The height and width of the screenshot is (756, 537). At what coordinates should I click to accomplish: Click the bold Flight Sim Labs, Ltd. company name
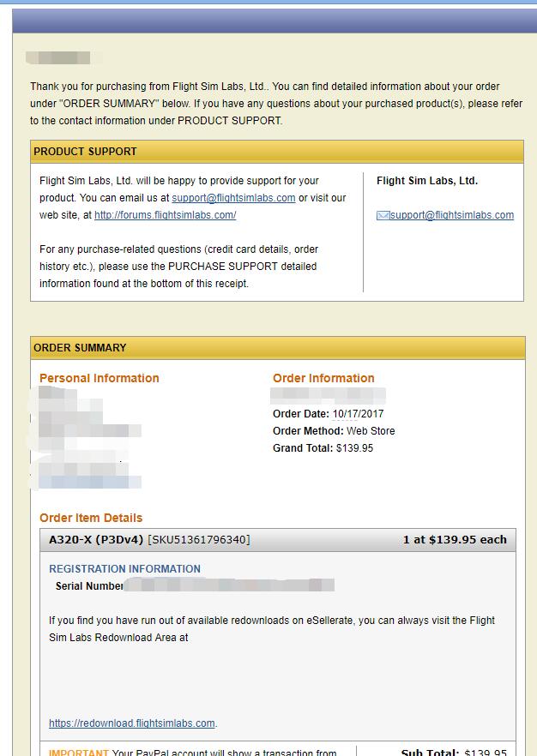coord(427,181)
